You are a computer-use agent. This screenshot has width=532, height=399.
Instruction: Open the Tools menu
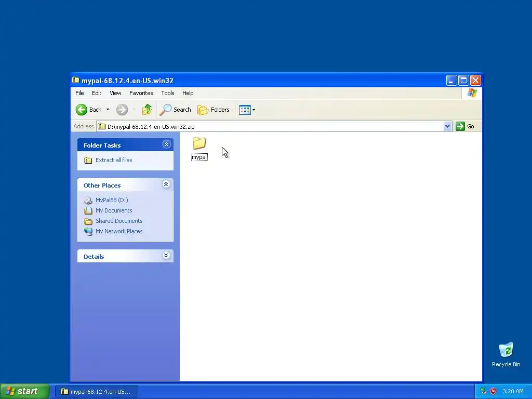point(168,93)
